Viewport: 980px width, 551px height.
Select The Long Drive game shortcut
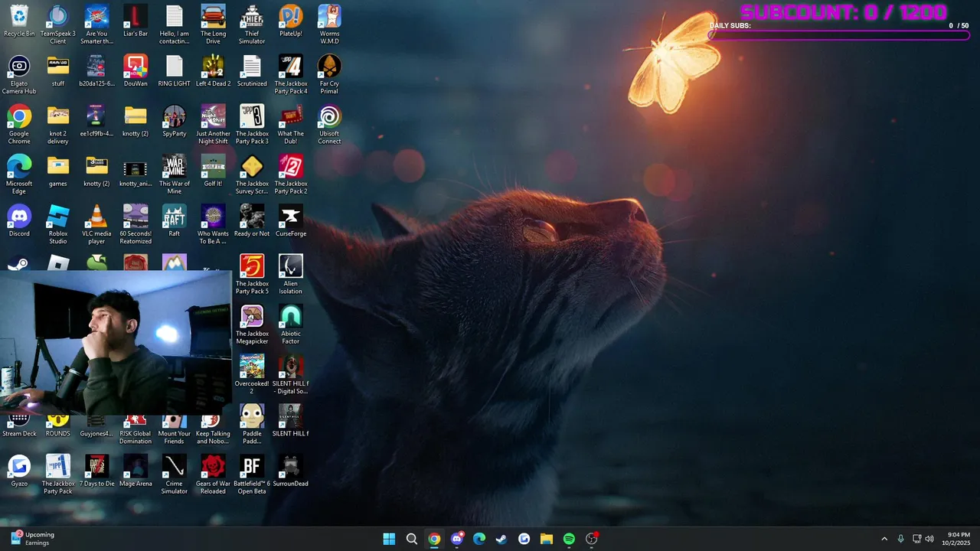point(213,24)
